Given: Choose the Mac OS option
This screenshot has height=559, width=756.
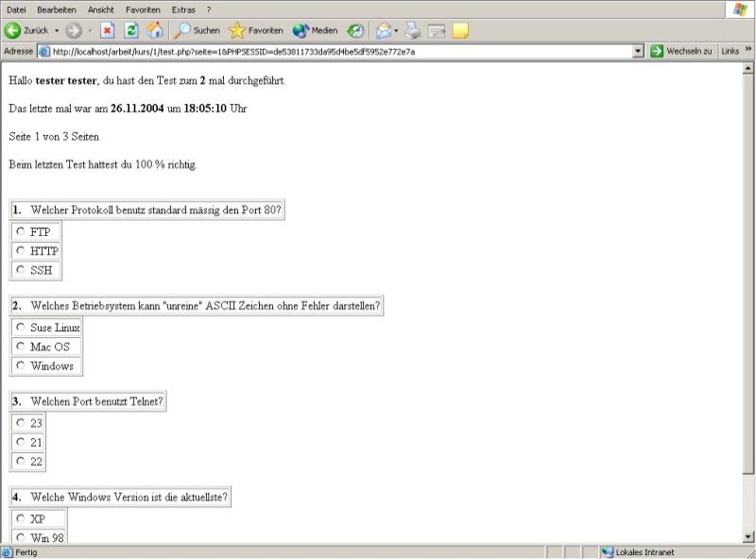Looking at the screenshot, I should (x=20, y=346).
